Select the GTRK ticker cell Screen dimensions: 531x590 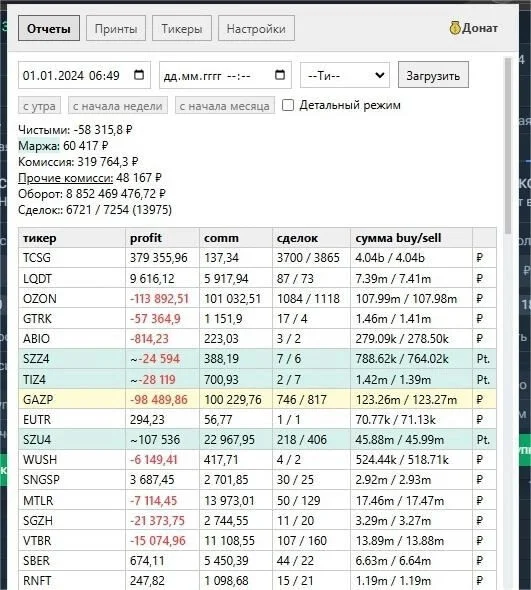(72, 319)
